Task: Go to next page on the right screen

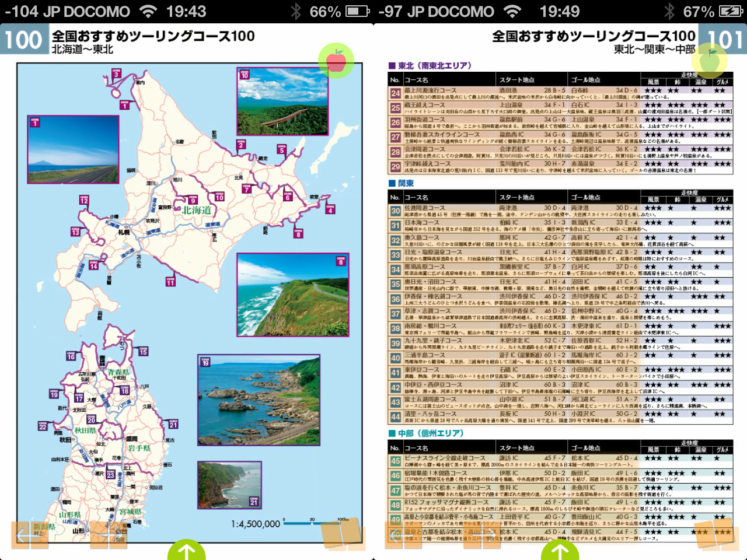Action: tap(482, 535)
